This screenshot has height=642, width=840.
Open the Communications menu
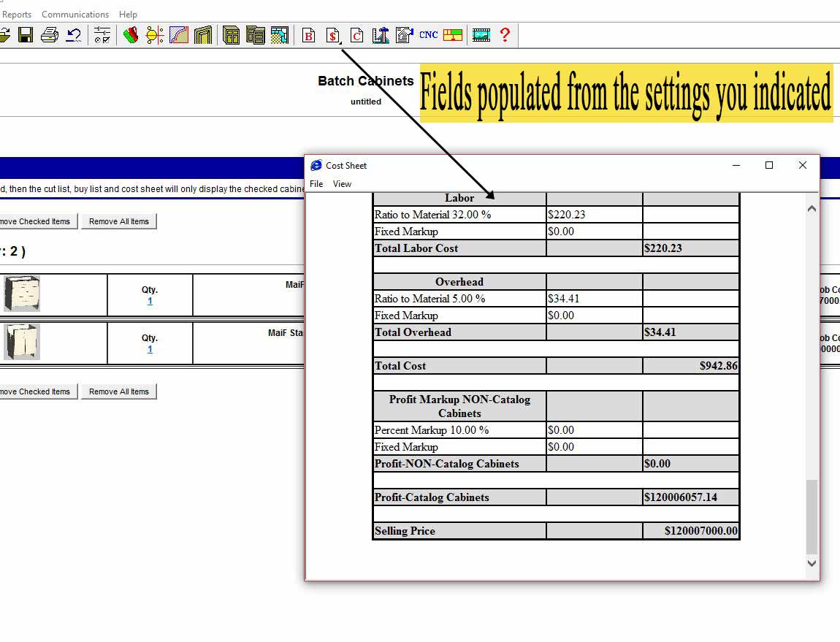tap(75, 15)
